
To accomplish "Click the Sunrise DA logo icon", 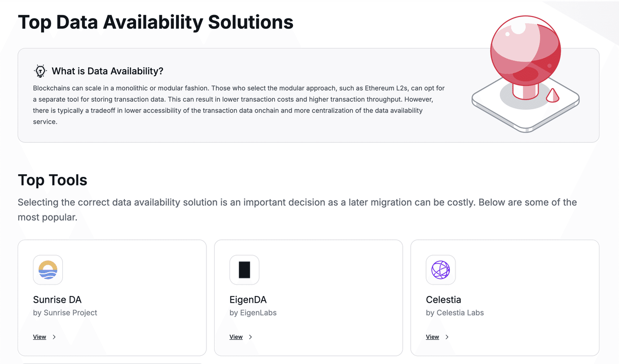I will [47, 270].
